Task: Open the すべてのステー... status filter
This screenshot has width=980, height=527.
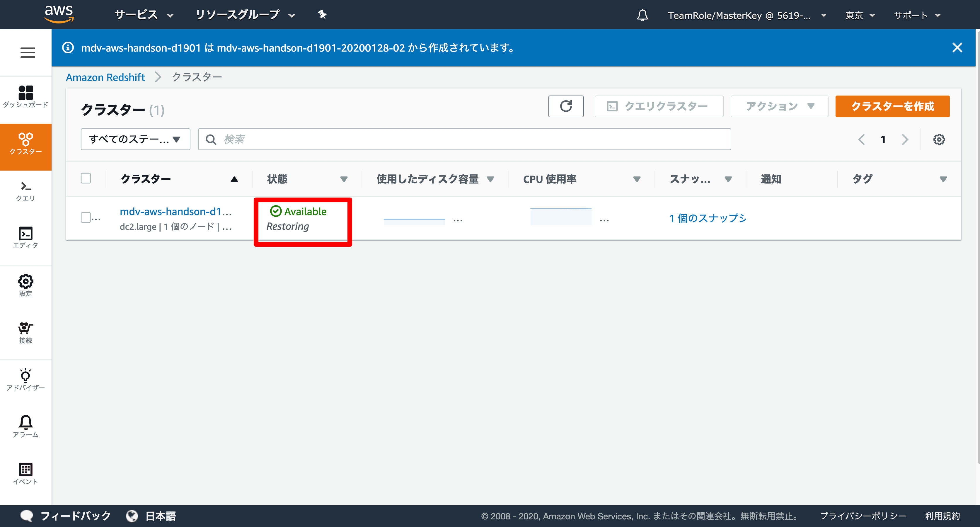Action: pyautogui.click(x=135, y=139)
